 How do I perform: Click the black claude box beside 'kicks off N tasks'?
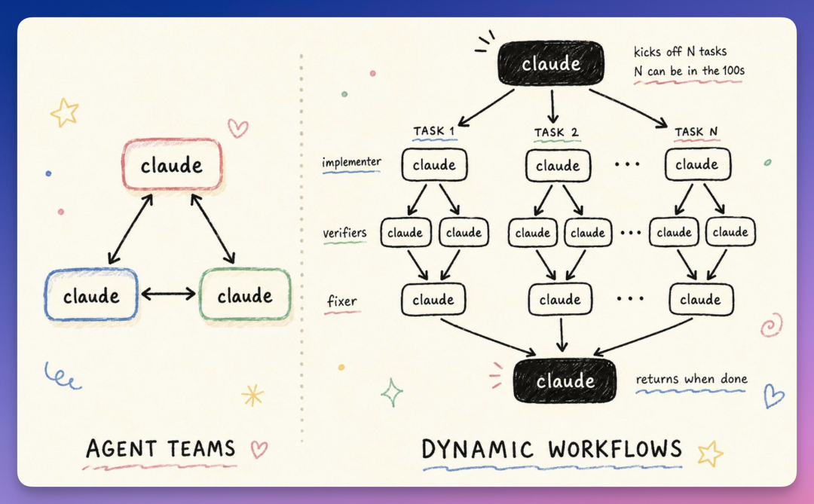[551, 63]
